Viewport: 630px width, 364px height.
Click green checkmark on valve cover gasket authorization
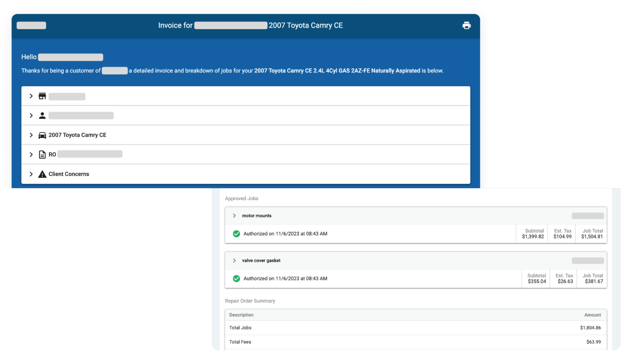pos(236,278)
